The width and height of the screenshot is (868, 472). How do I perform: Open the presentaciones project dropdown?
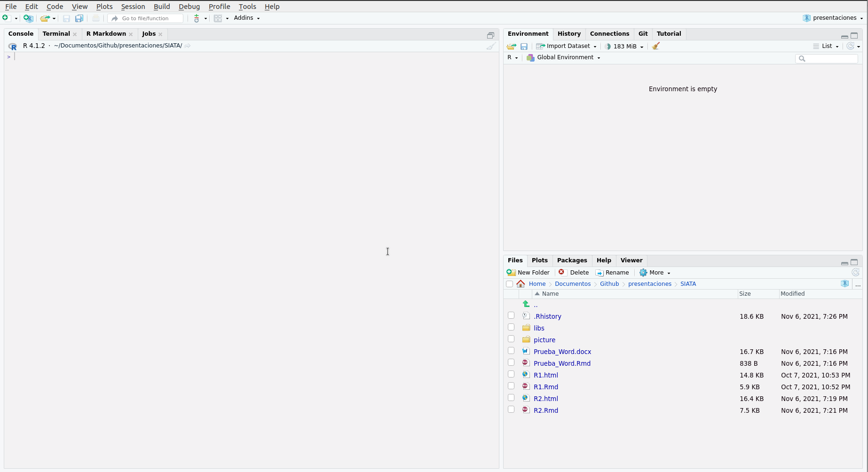pos(833,18)
